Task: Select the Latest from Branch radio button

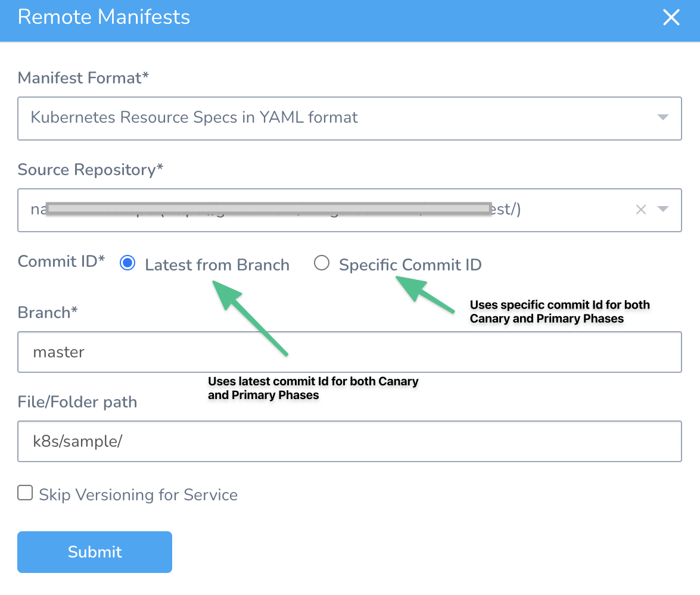Action: click(127, 263)
